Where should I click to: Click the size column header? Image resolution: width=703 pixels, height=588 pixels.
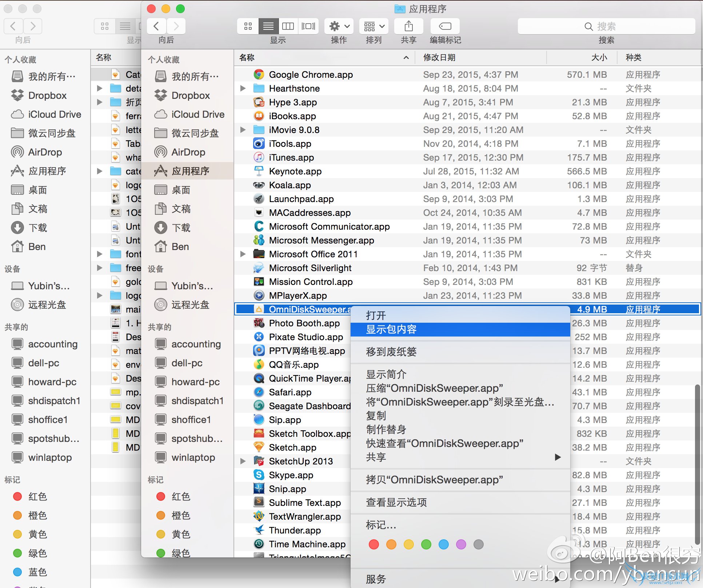click(x=599, y=57)
